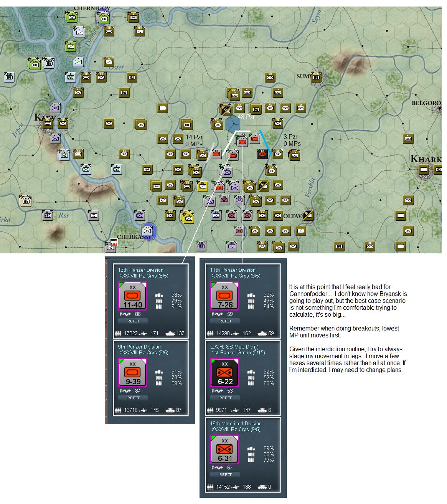The width and height of the screenshot is (447, 504).
Task: Select the 9th Panzer Division 9-39 counter
Action: coord(132,373)
